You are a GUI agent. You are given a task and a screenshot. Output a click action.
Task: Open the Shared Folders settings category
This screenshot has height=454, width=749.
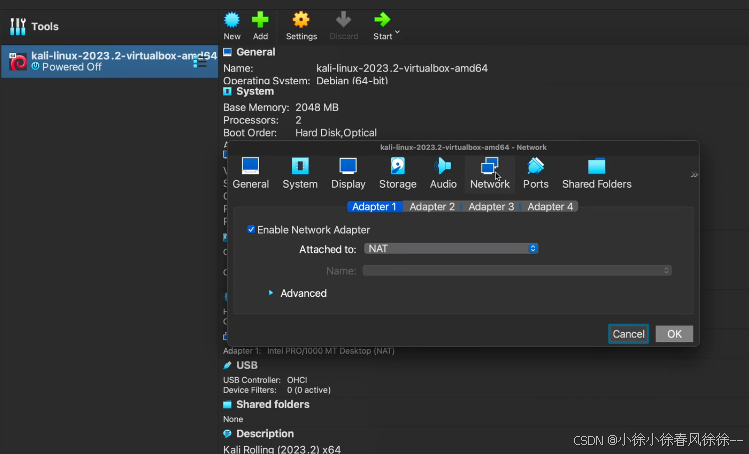pyautogui.click(x=597, y=173)
